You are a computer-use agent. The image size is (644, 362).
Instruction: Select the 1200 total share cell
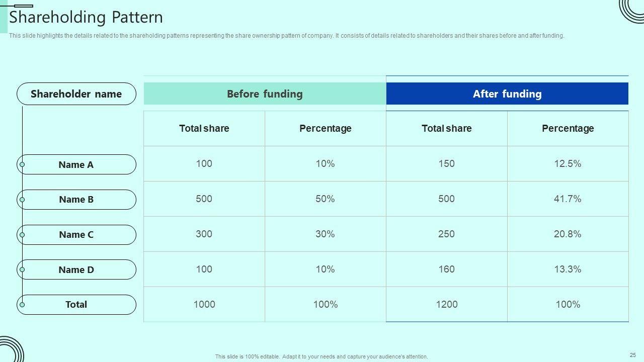click(x=447, y=305)
